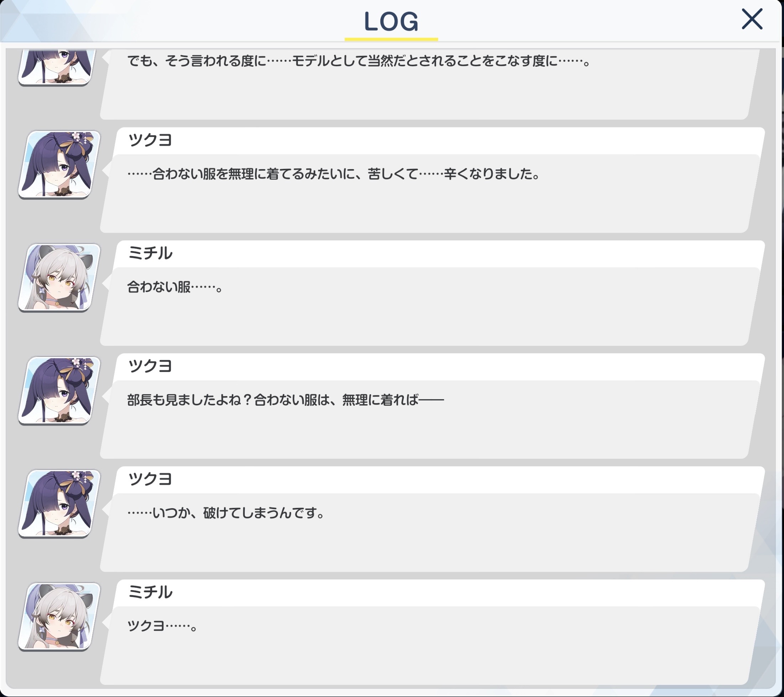
Task: Click the ツクヨ name above 部長も見ましたよね
Action: point(150,366)
